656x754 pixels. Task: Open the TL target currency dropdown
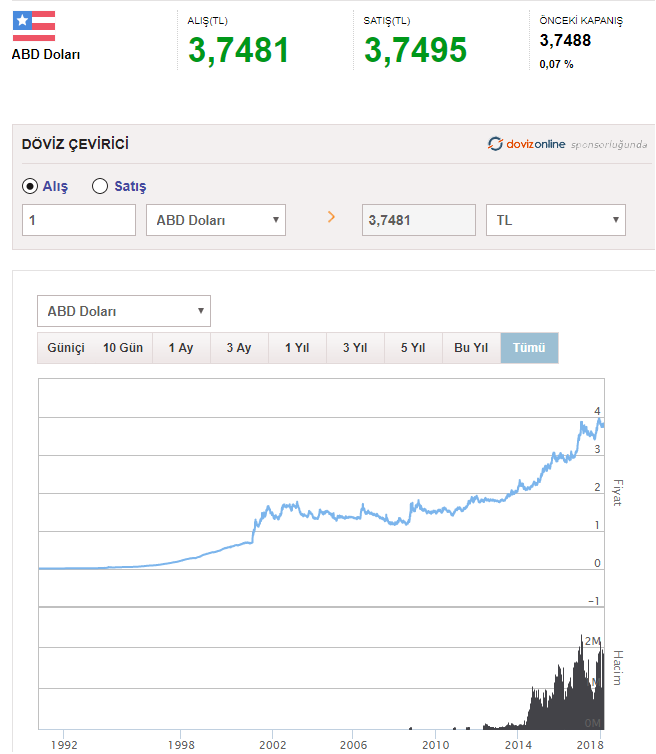pos(555,220)
